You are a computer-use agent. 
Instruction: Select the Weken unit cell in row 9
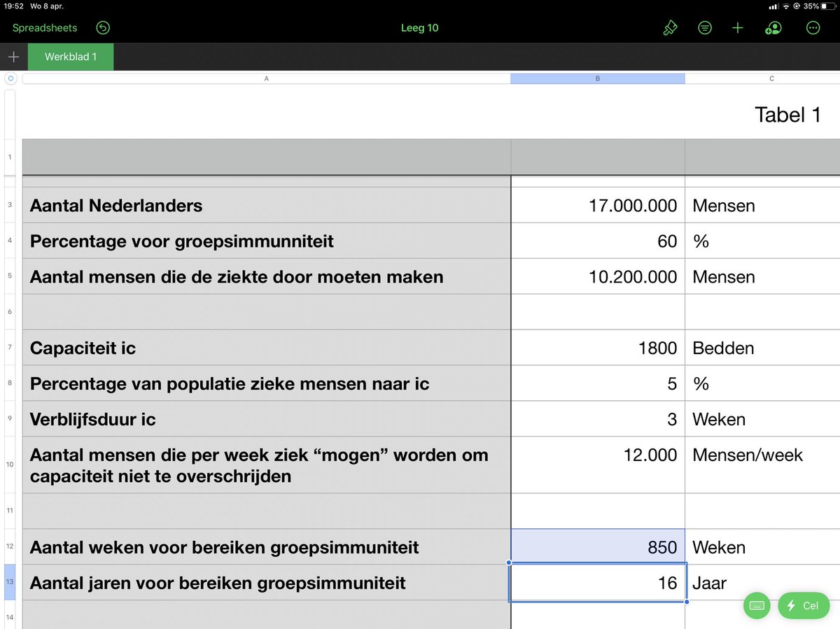[x=763, y=419]
